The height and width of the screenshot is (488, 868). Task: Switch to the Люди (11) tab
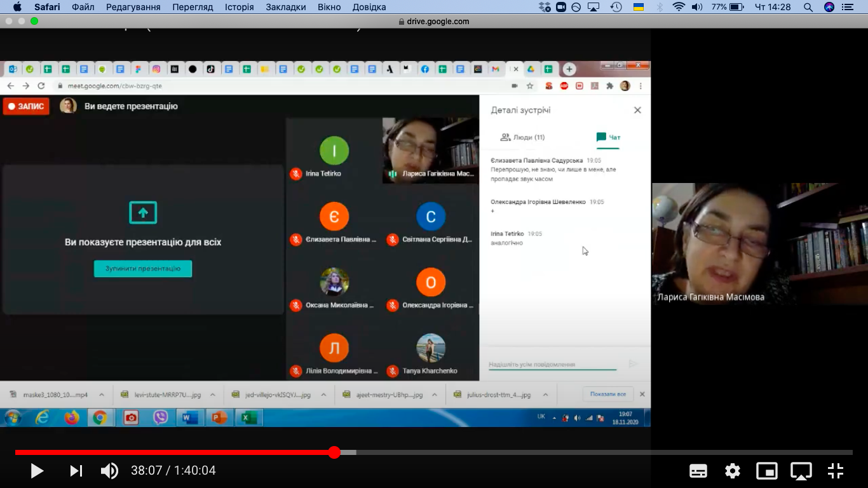click(522, 137)
